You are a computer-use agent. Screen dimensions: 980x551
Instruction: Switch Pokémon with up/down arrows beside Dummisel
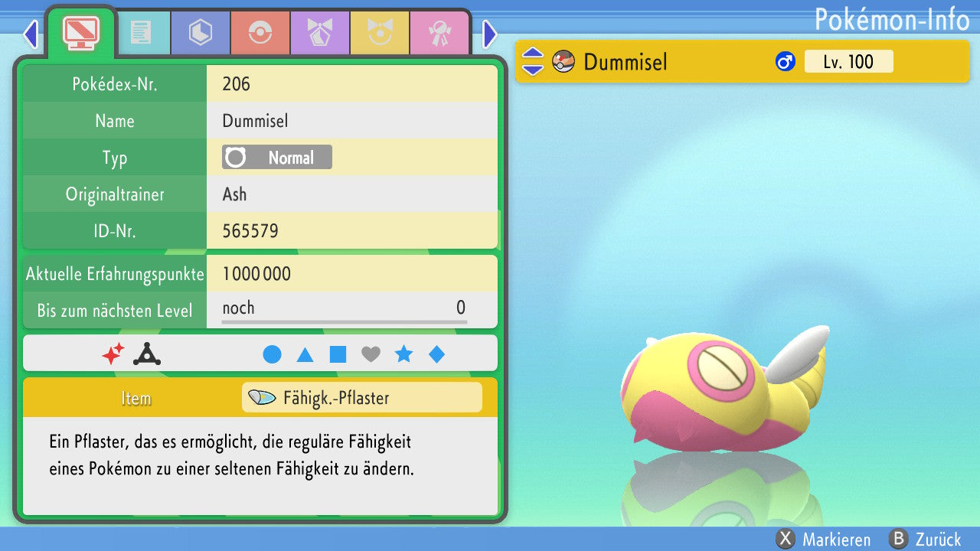click(x=533, y=62)
